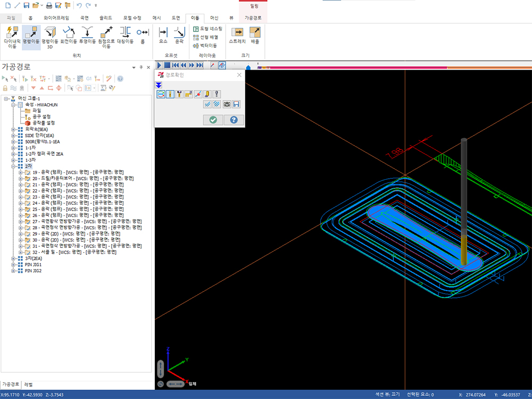Click the blue help button in 경로확인 dialog
Image resolution: width=532 pixels, height=399 pixels.
point(233,120)
